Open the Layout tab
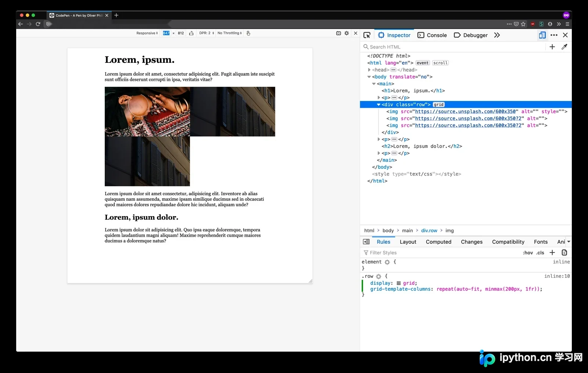Image resolution: width=588 pixels, height=373 pixels. tap(408, 242)
